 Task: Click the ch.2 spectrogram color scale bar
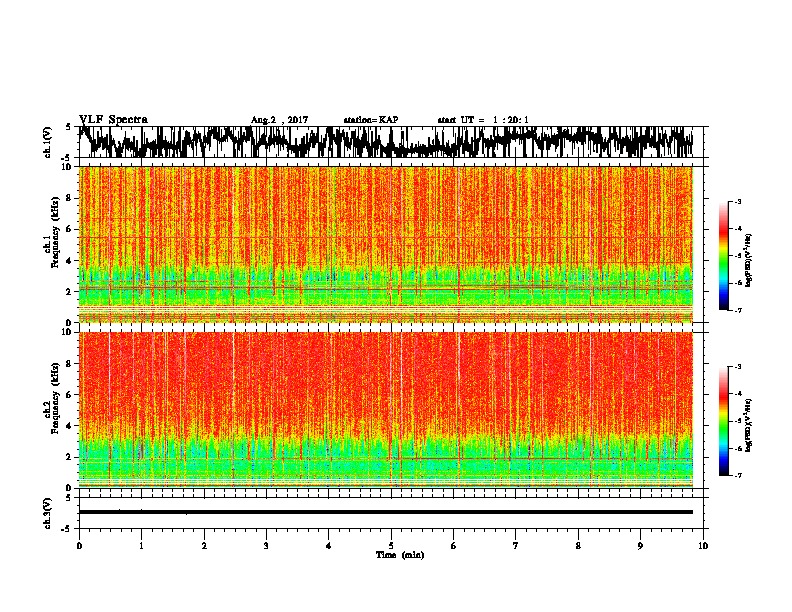pos(723,421)
